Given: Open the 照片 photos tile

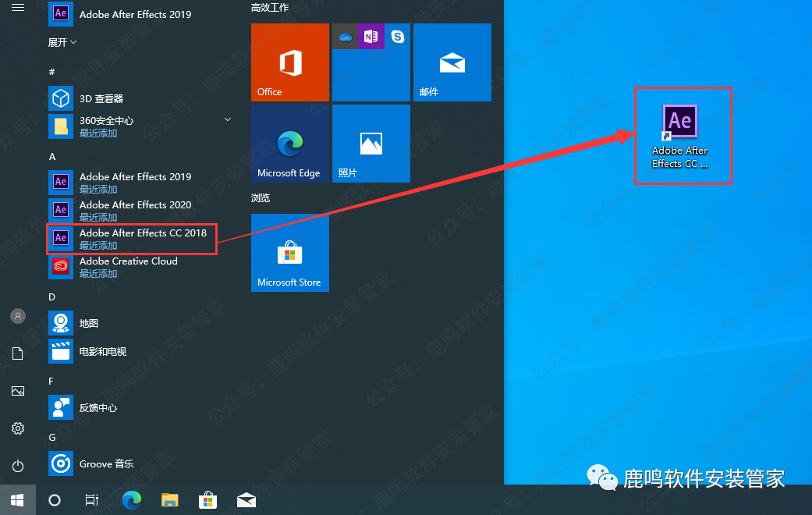Looking at the screenshot, I should 371,144.
